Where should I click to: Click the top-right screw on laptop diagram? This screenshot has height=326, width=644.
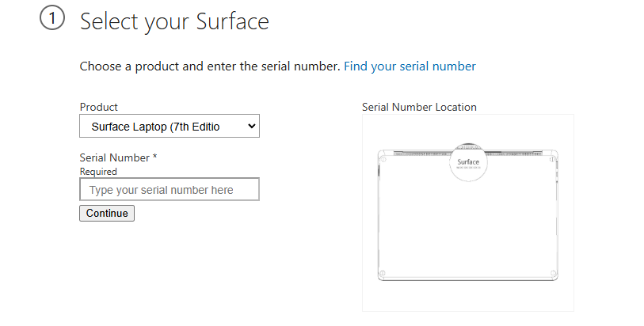[553, 159]
